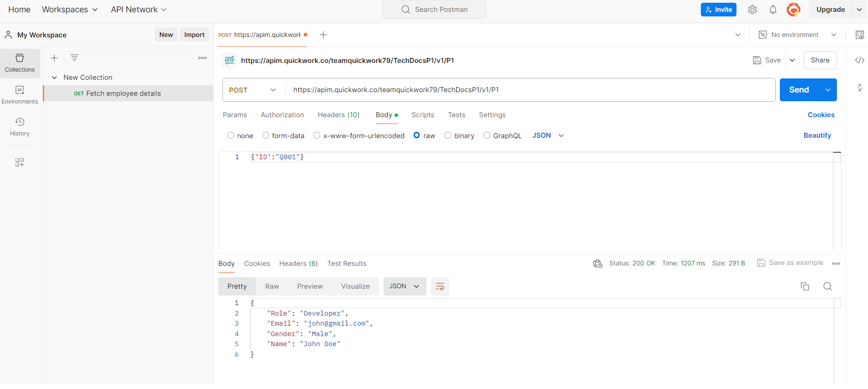Add a new request tab with plus icon
Viewport: 868px width, 389px height.
coord(323,35)
